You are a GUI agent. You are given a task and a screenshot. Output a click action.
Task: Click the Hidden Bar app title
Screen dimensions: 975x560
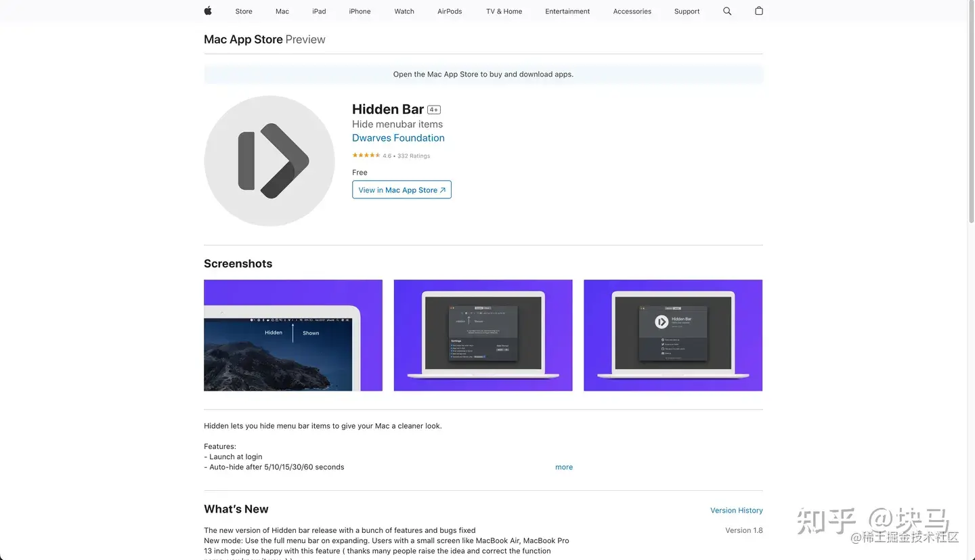388,109
